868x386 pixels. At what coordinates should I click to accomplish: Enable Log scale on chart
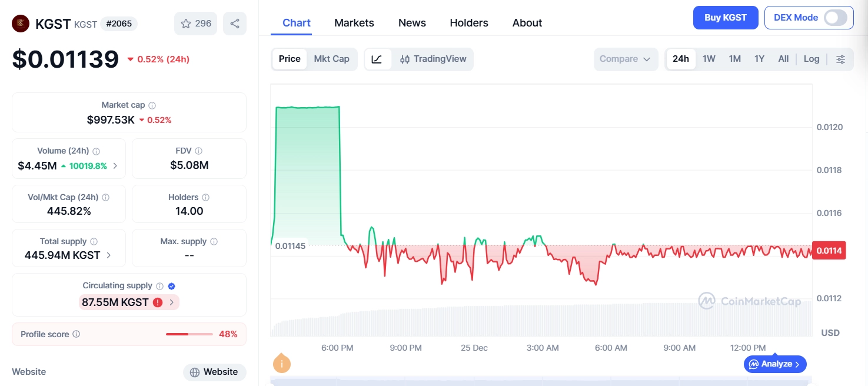click(x=811, y=59)
